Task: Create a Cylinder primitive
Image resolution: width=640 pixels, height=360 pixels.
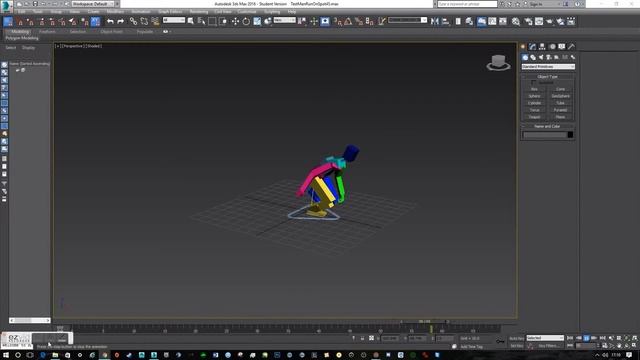Action: point(535,103)
